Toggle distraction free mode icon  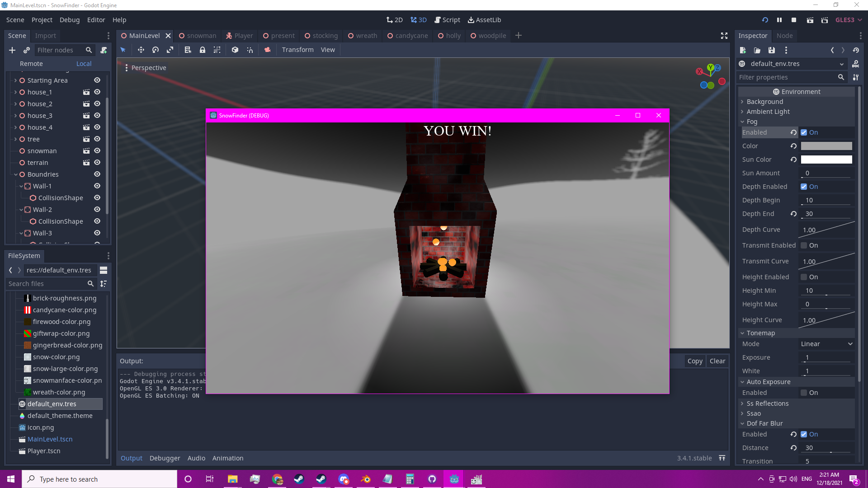724,36
